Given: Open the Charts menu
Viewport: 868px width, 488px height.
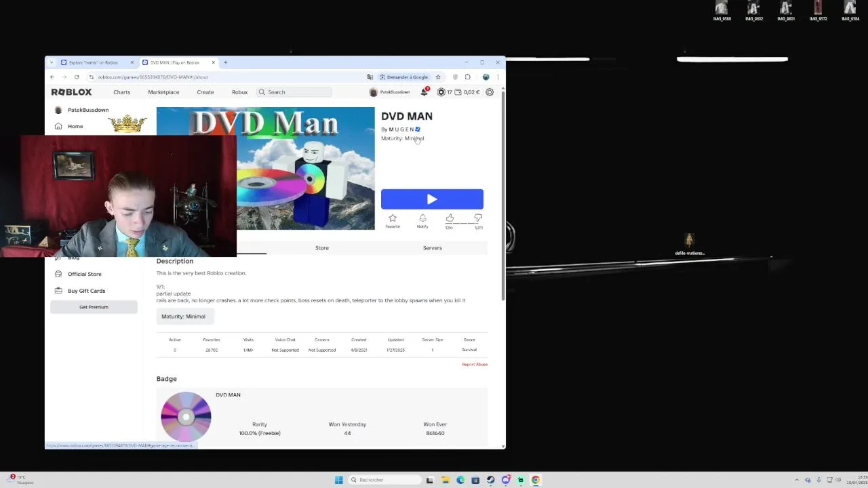Looking at the screenshot, I should 122,92.
